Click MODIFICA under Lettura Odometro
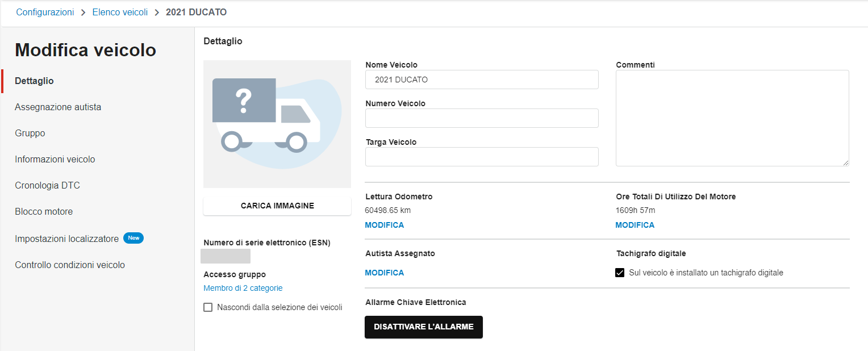 coord(385,225)
